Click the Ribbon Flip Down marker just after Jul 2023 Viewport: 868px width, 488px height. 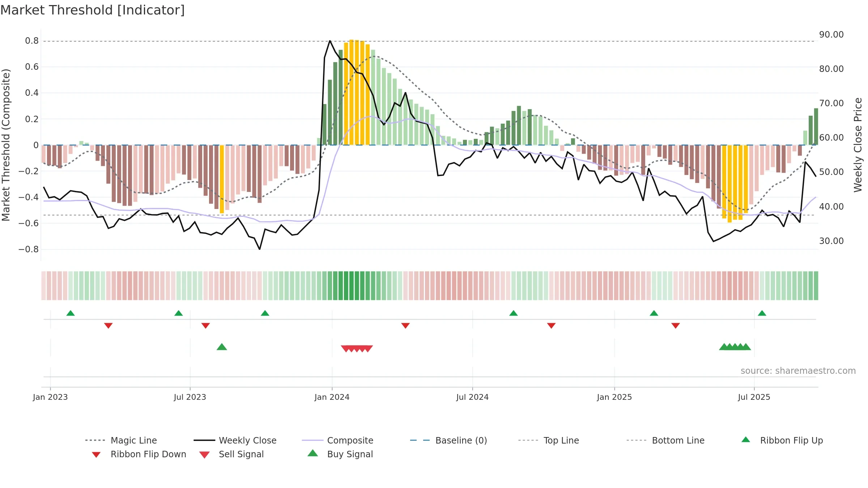[206, 326]
